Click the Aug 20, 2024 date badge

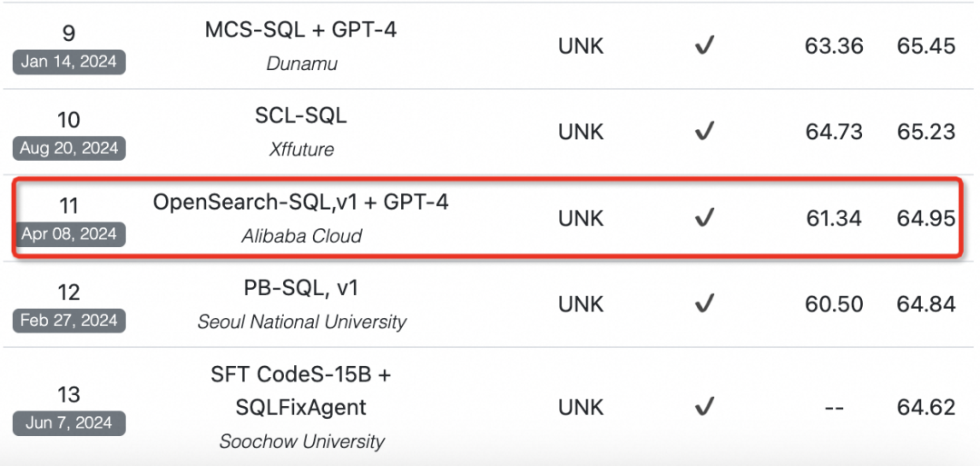pyautogui.click(x=69, y=148)
